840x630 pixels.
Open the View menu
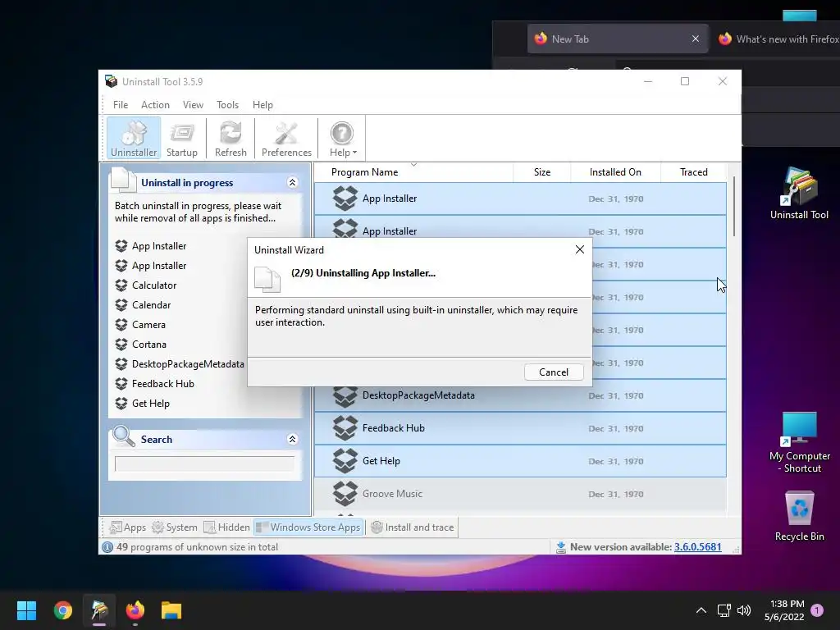tap(193, 104)
